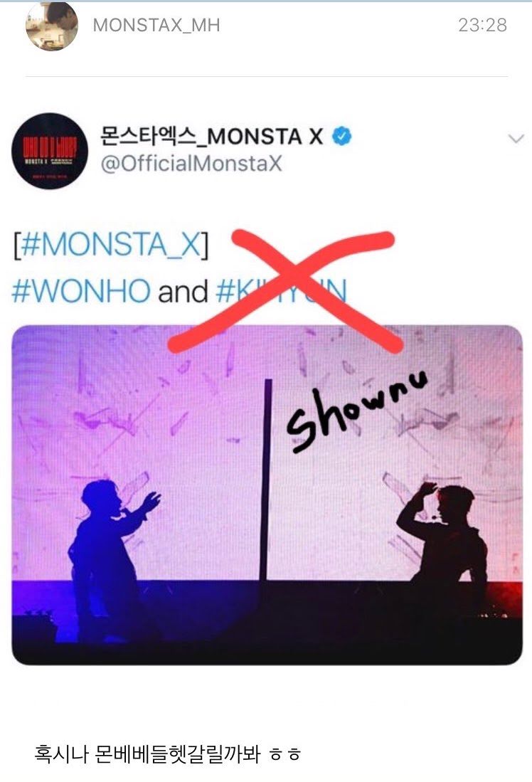Click the red X scribble mark
Screen dimensions: 532x782
tap(282, 291)
